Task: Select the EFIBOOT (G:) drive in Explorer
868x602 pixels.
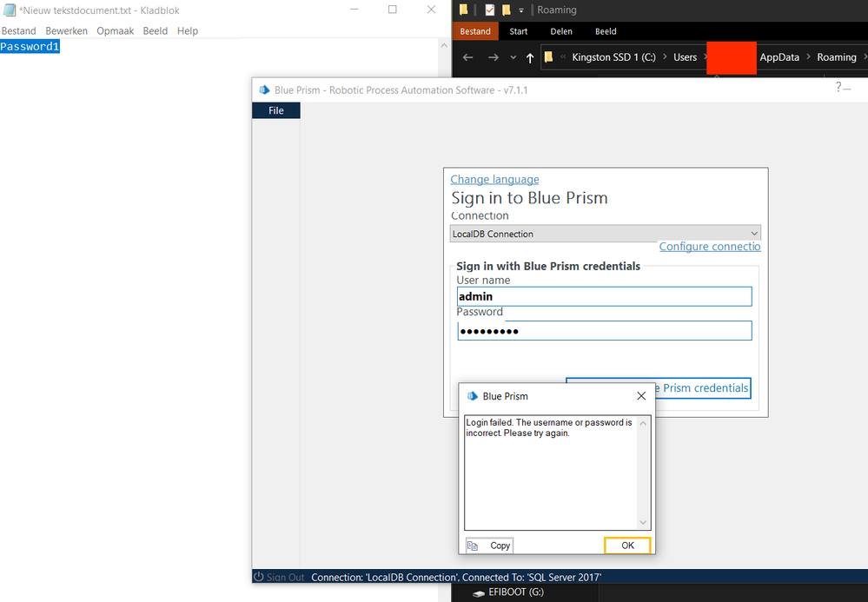Action: 508,592
